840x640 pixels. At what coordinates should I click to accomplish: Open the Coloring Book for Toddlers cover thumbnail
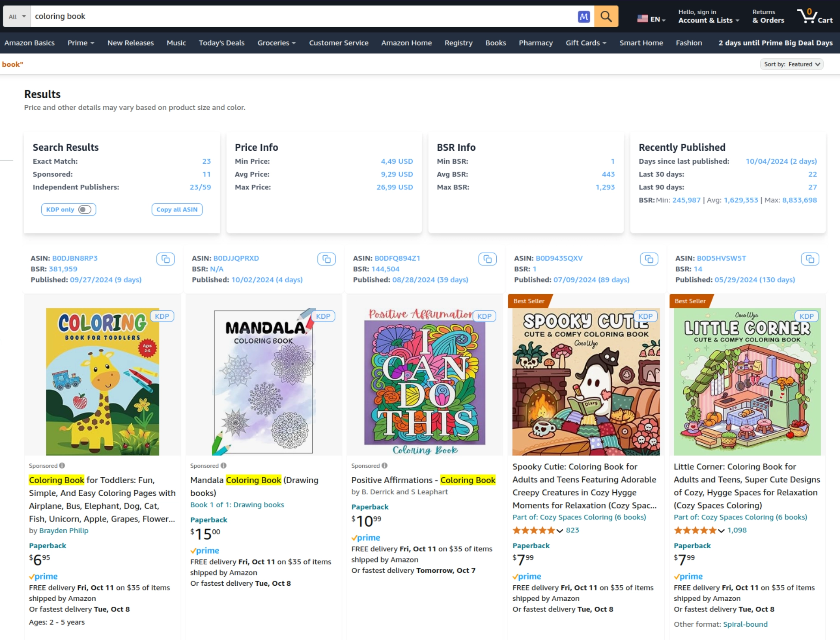click(103, 382)
